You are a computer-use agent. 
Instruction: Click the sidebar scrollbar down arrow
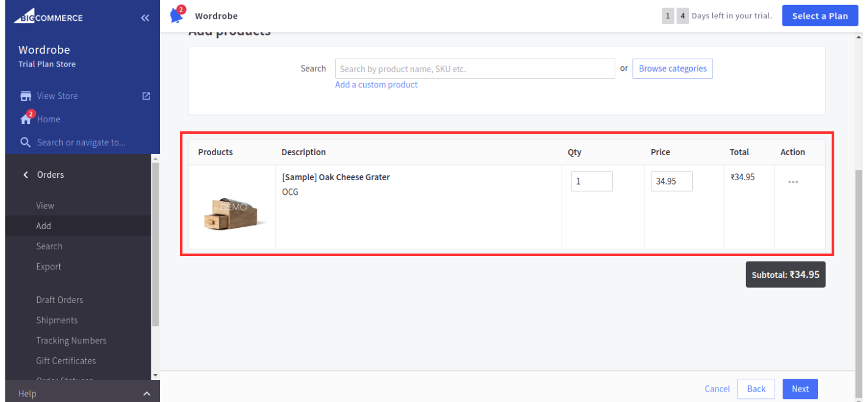tap(155, 375)
